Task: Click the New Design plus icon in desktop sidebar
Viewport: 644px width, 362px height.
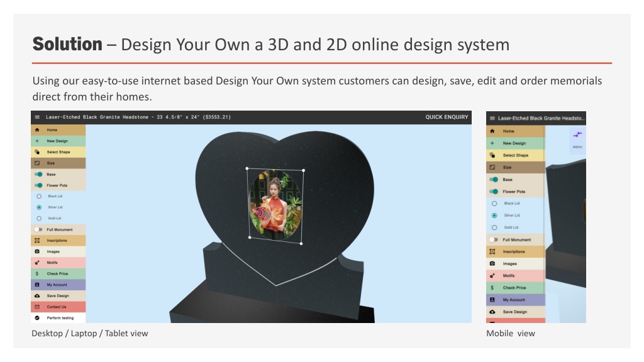Action: (37, 141)
